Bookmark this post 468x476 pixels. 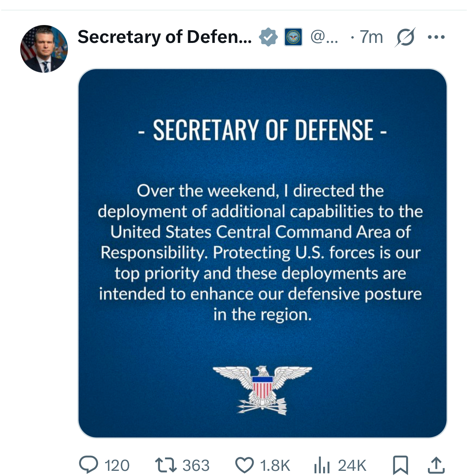coord(401,465)
